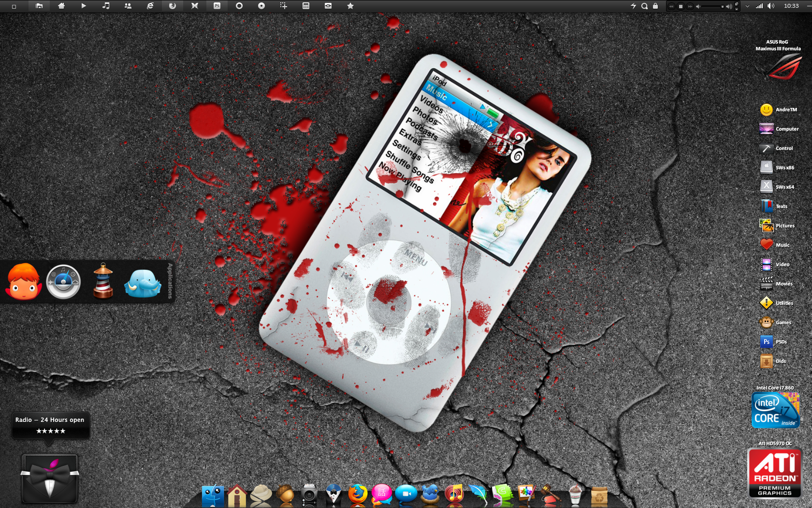This screenshot has width=812, height=508.
Task: Open the silver gauge app in Applications stack
Action: [63, 282]
